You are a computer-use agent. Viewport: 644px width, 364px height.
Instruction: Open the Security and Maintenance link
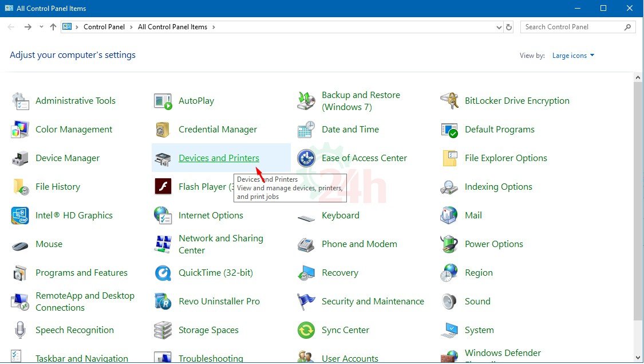373,302
